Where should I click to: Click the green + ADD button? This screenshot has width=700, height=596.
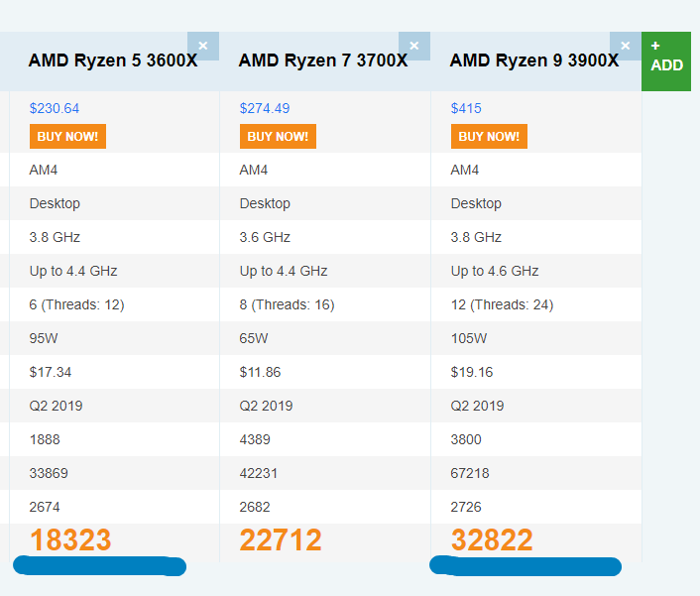666,61
